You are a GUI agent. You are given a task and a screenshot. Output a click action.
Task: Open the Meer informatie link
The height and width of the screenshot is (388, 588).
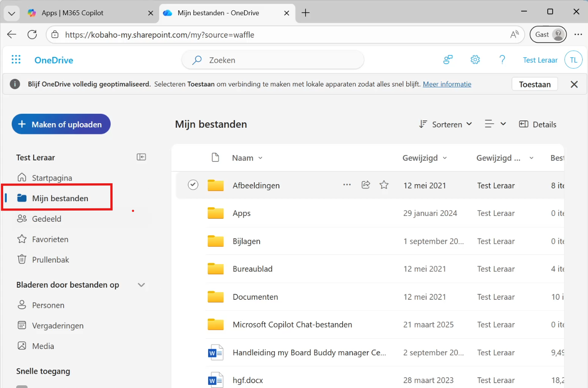tap(447, 84)
